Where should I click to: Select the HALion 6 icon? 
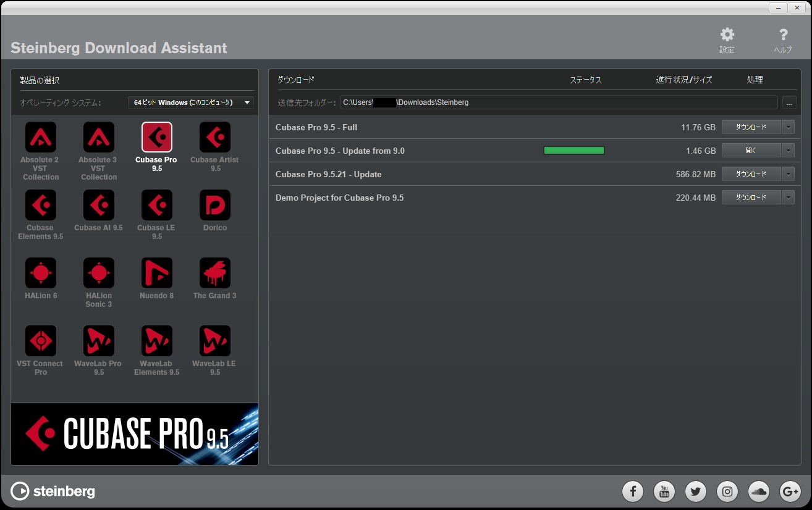coord(40,273)
